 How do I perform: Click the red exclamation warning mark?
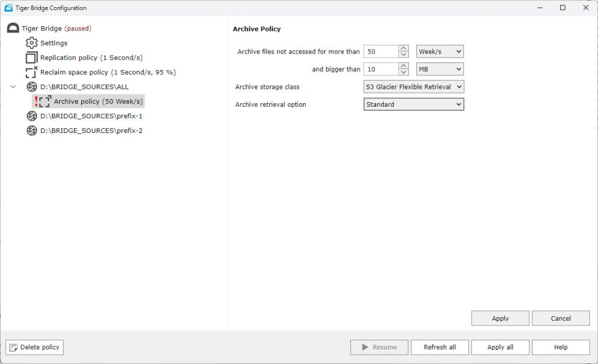(x=36, y=101)
